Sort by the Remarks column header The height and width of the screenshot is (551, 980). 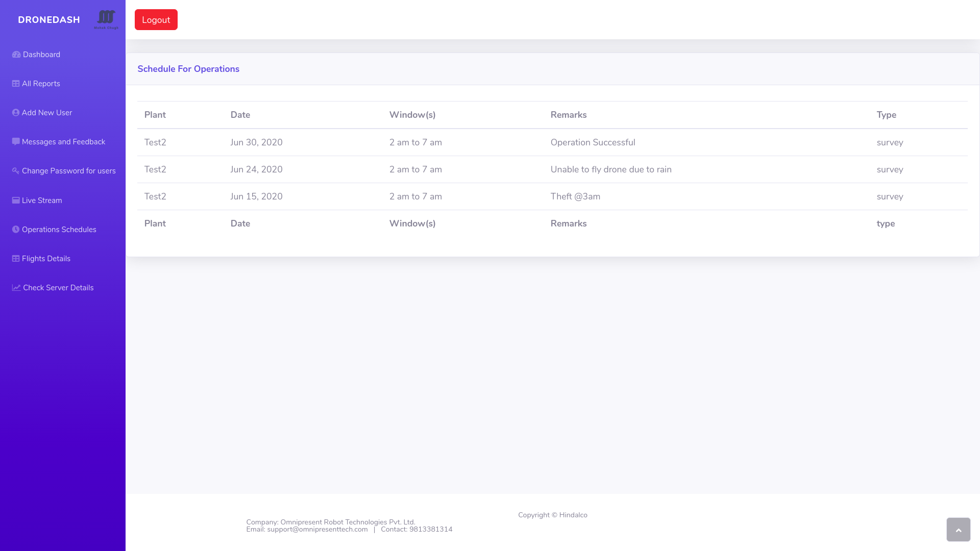tap(569, 115)
